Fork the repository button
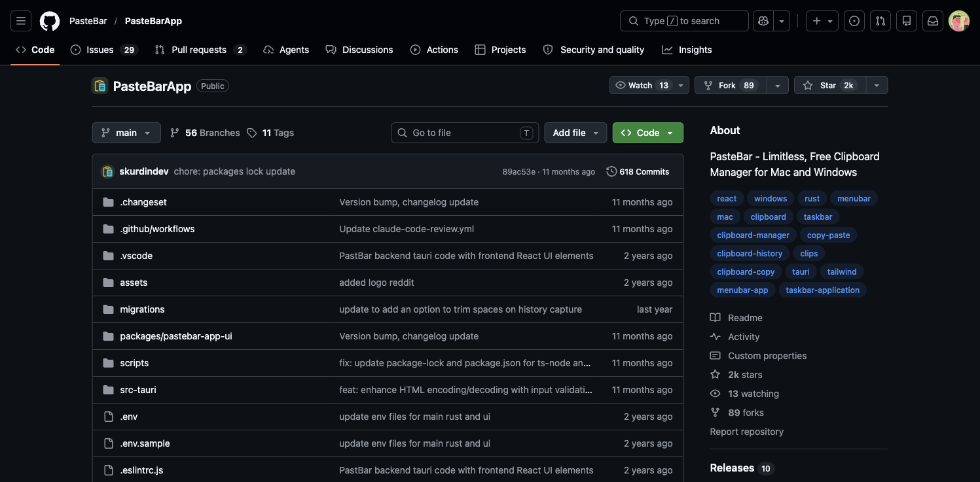Image resolution: width=980 pixels, height=482 pixels. (730, 86)
